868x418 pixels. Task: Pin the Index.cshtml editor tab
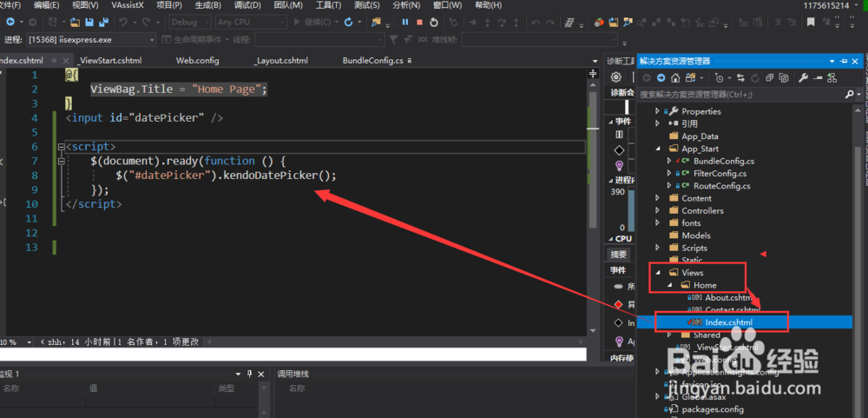point(54,61)
